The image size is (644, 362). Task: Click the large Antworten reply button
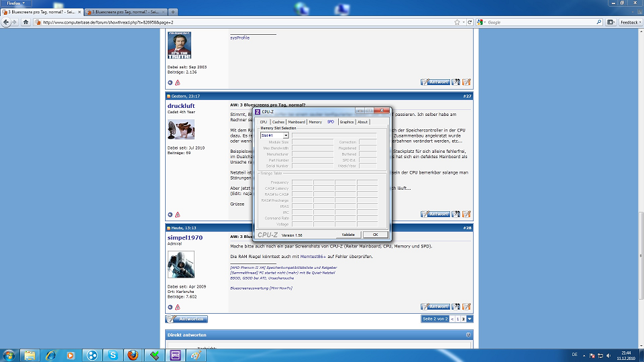186,319
